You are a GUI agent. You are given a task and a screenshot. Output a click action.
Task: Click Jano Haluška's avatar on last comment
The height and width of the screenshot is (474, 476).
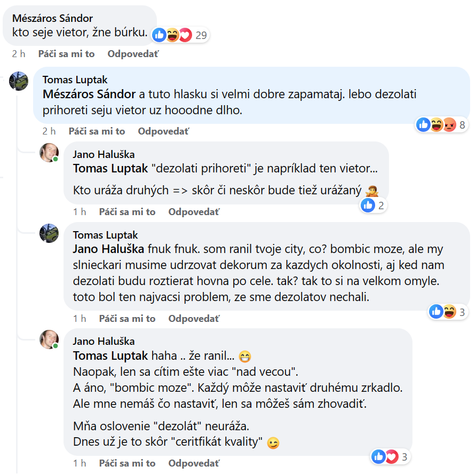tap(49, 339)
